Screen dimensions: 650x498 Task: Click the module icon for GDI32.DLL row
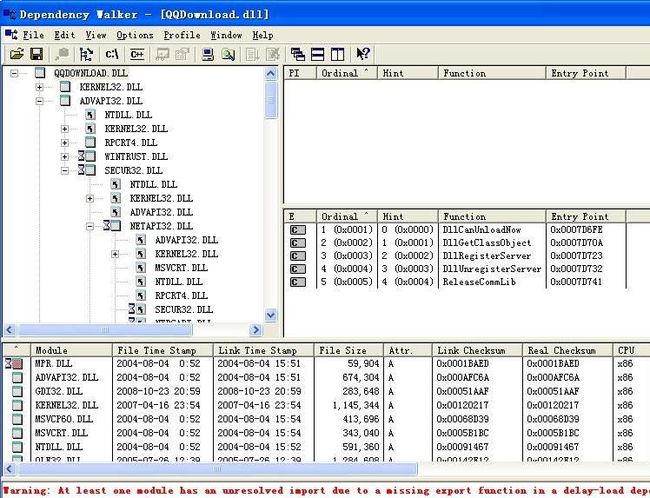(x=17, y=391)
